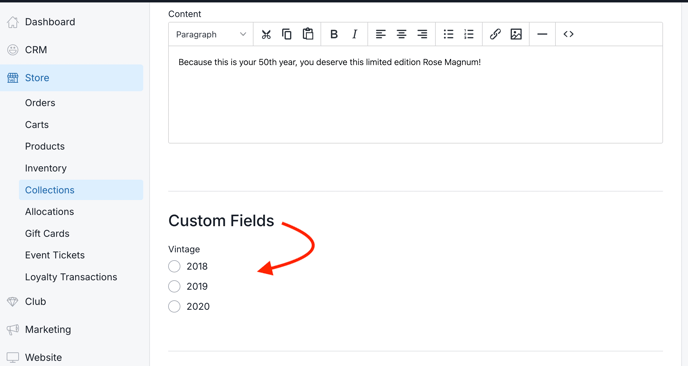Open Inventory page
The height and width of the screenshot is (366, 688).
pyautogui.click(x=46, y=169)
